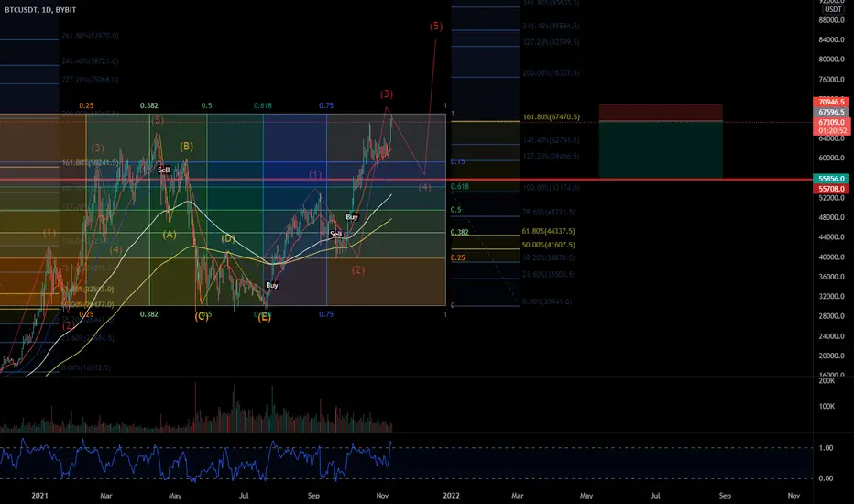854x504 pixels.
Task: Click 2022 on the time axis
Action: (451, 496)
